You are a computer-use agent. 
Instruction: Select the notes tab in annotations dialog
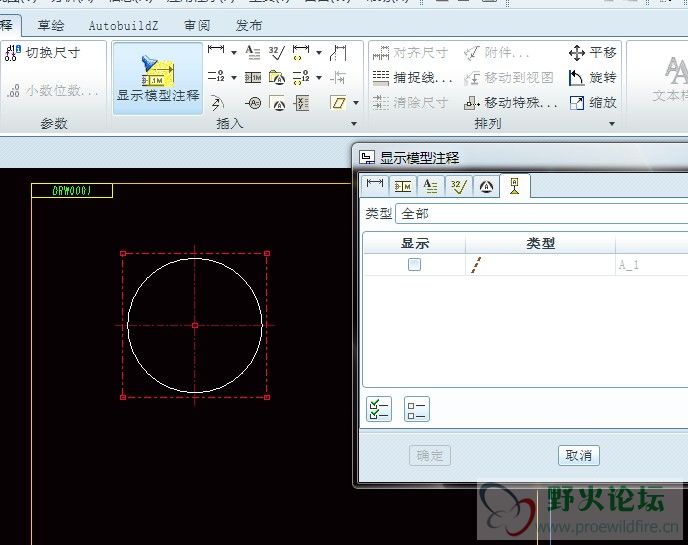click(x=430, y=186)
